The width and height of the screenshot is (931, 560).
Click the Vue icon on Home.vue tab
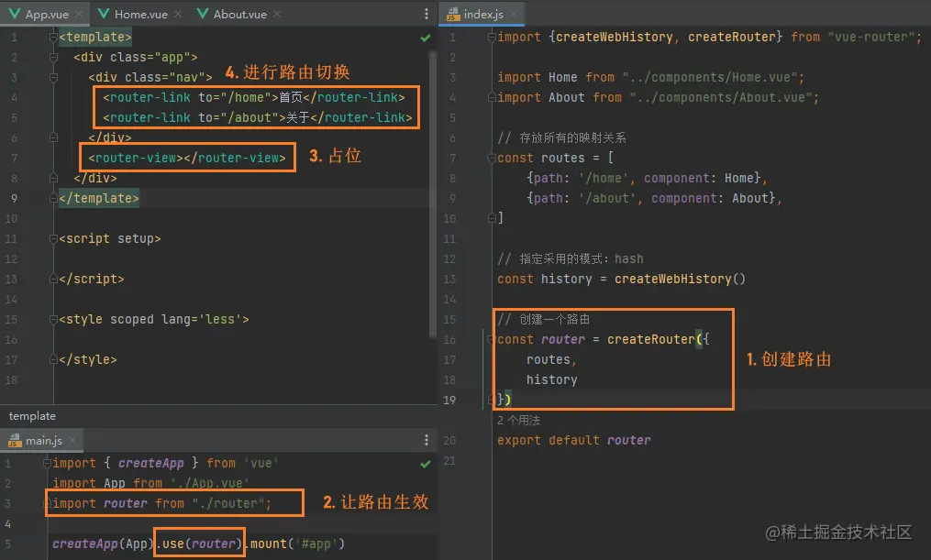click(104, 14)
